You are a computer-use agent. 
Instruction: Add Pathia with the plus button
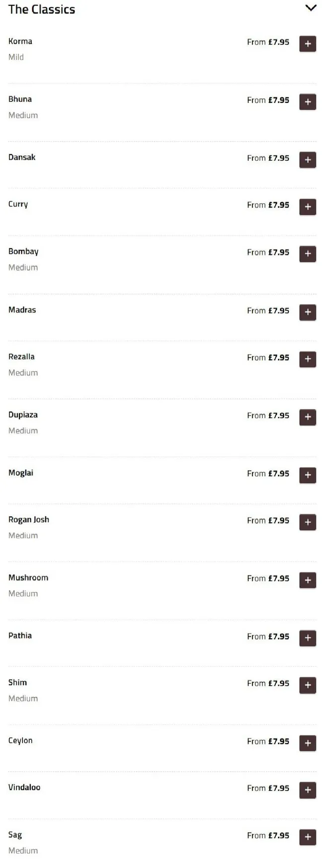pyautogui.click(x=308, y=638)
